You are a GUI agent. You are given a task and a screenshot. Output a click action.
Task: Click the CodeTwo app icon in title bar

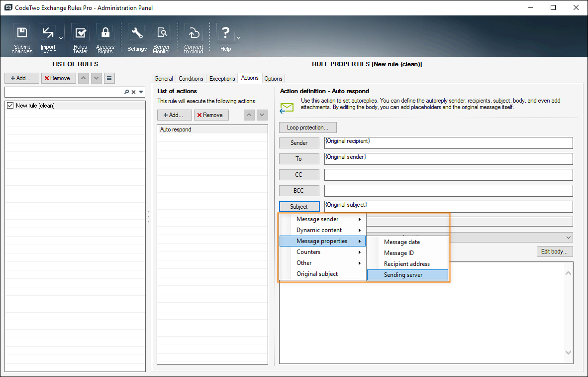point(8,7)
